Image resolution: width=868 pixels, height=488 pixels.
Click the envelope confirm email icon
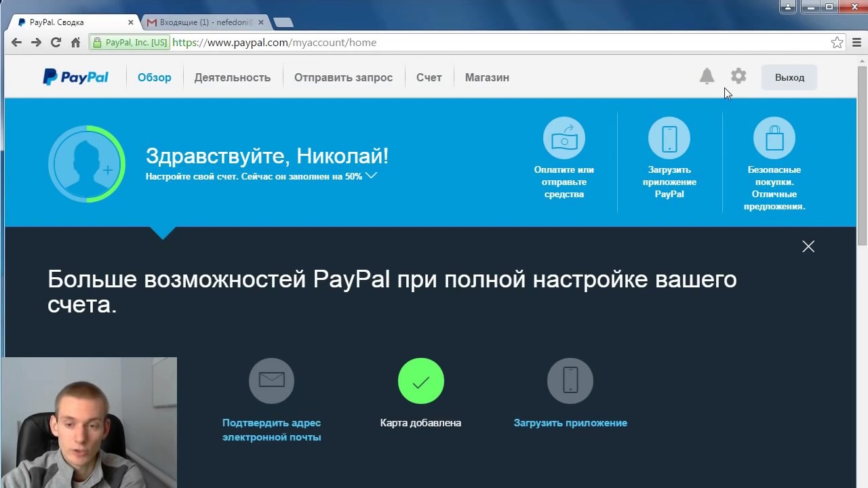click(271, 381)
